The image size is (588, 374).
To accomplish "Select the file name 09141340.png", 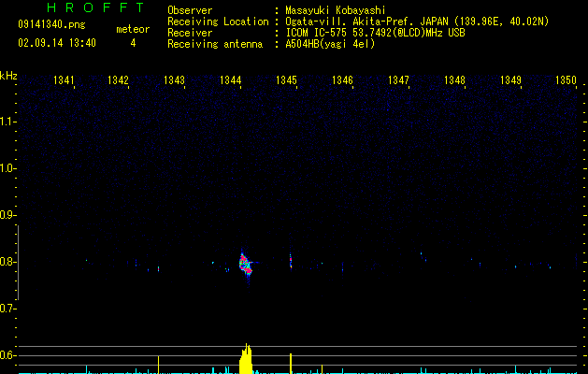I will (x=51, y=24).
